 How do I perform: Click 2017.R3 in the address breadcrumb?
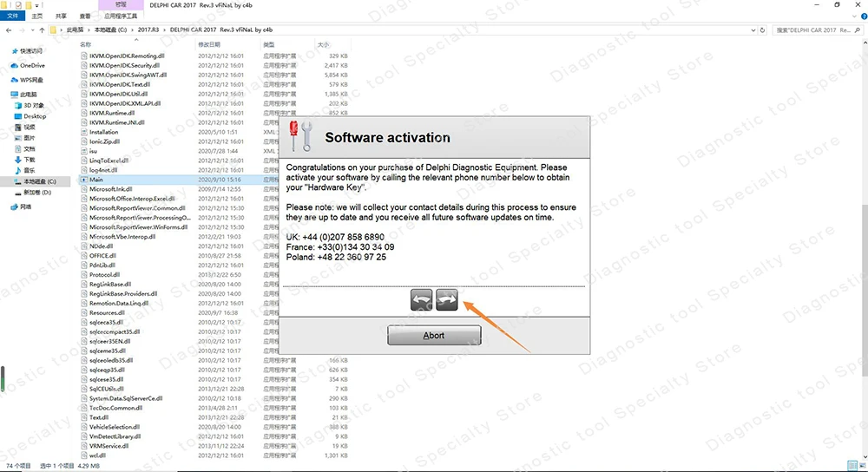tap(148, 29)
